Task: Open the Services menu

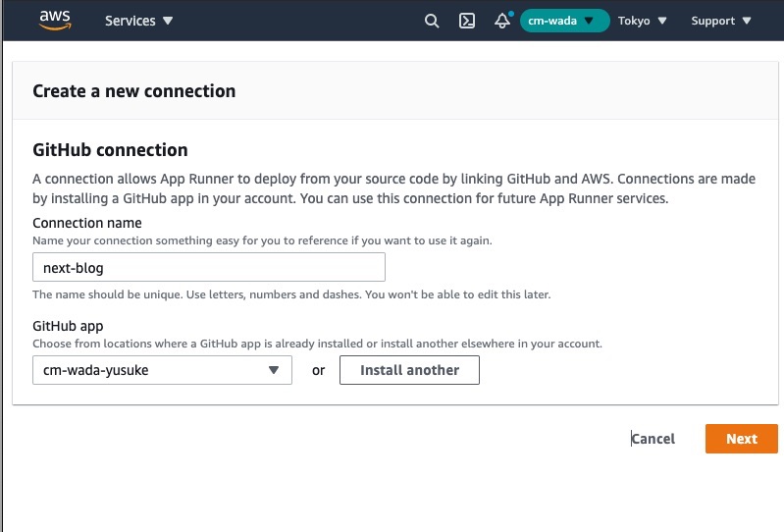Action: coord(138,21)
